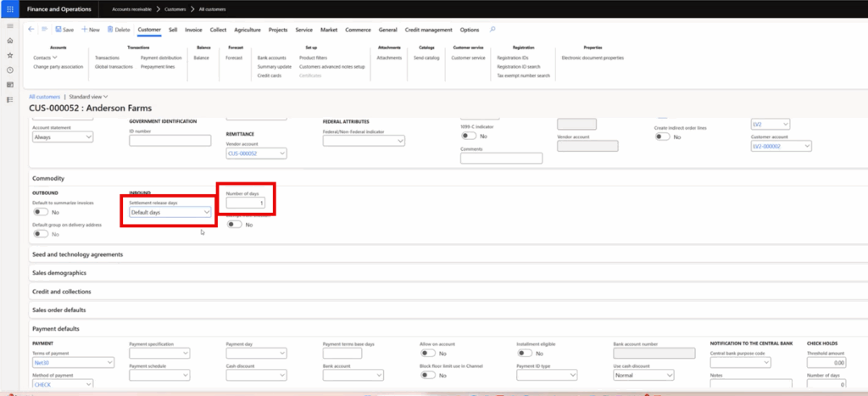Toggle Default group on delivery address

[x=41, y=234]
